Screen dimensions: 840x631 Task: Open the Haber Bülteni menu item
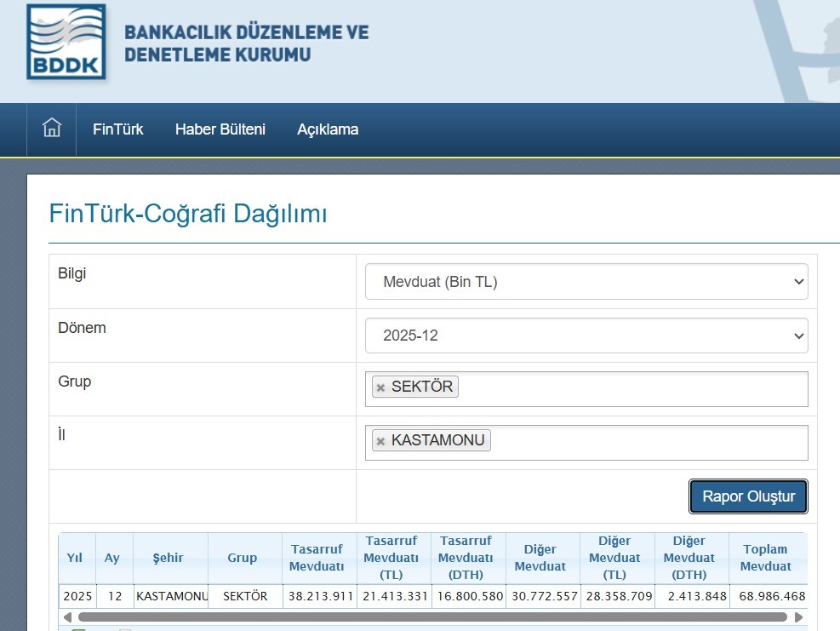[x=220, y=129]
